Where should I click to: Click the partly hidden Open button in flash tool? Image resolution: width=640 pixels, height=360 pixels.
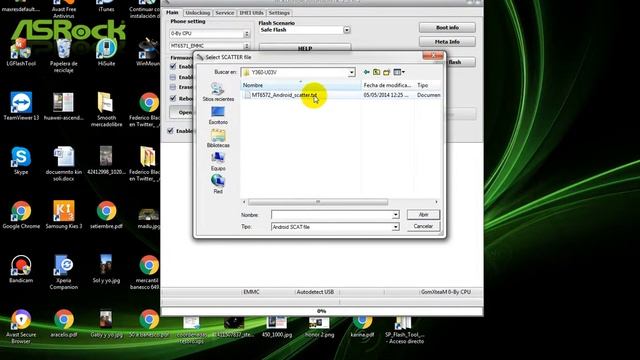(181, 112)
